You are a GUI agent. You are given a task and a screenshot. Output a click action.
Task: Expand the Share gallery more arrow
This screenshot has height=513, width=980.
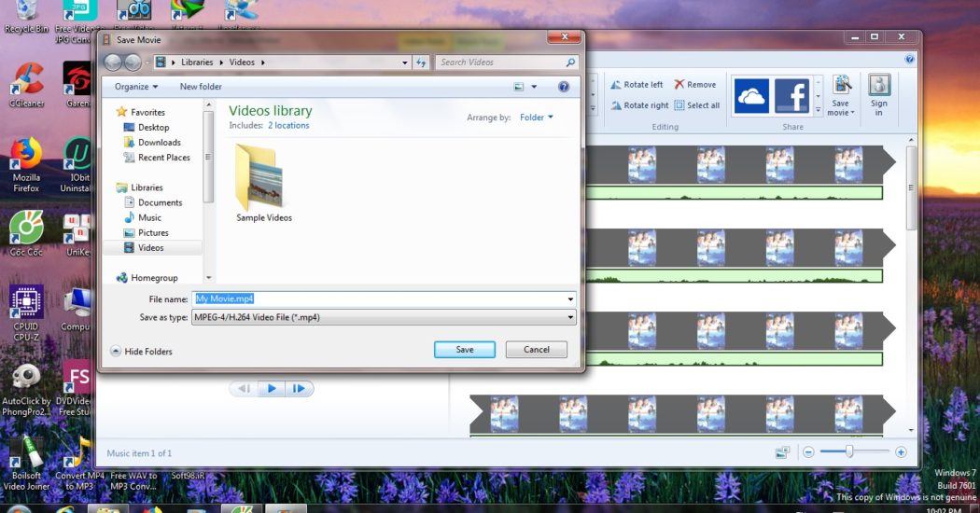(818, 110)
